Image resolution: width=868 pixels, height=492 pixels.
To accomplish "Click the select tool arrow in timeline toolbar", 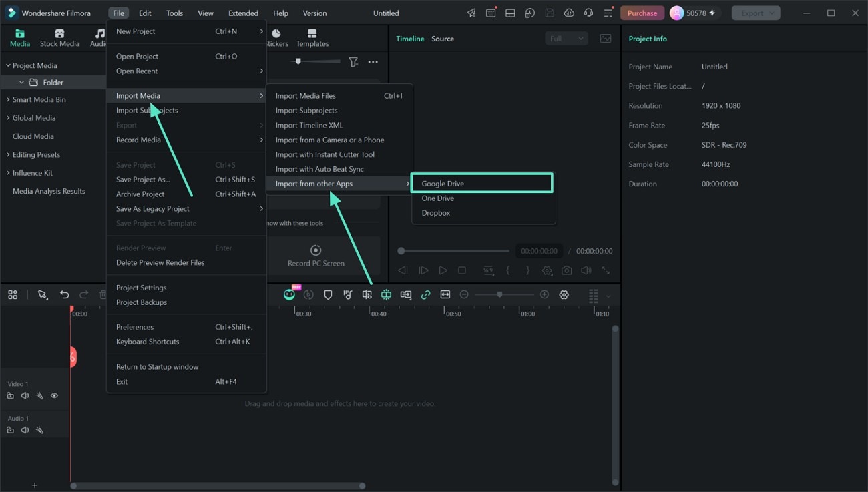I will coord(43,294).
